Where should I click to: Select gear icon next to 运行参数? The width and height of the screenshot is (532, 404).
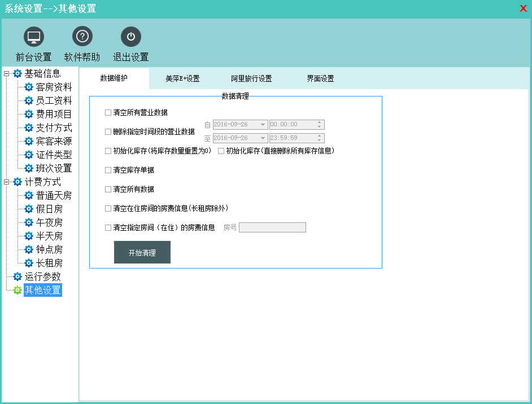18,276
